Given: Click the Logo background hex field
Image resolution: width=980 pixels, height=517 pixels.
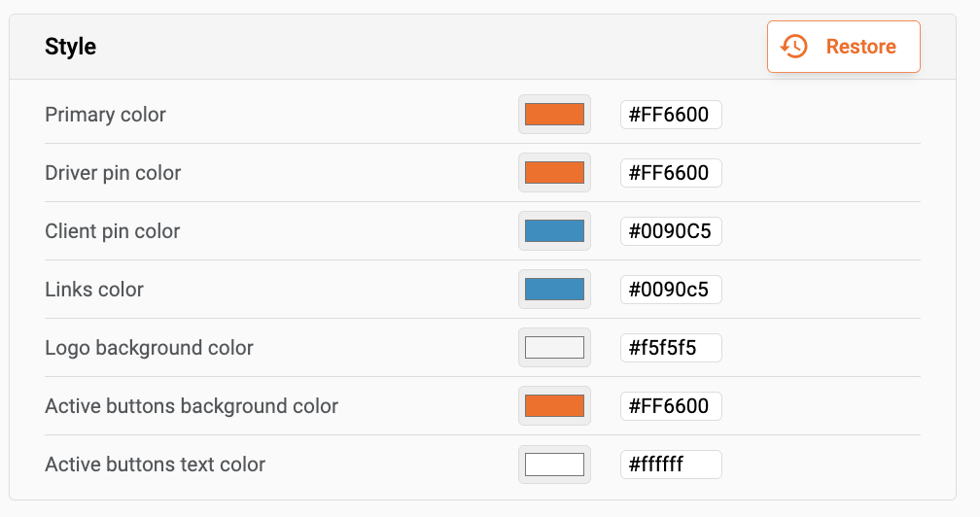Looking at the screenshot, I should (671, 348).
